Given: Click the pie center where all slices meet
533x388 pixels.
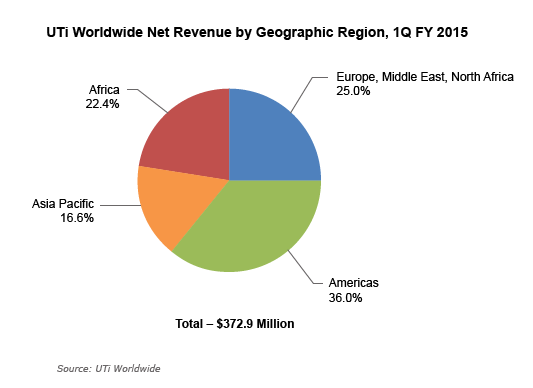Looking at the screenshot, I should pos(229,180).
